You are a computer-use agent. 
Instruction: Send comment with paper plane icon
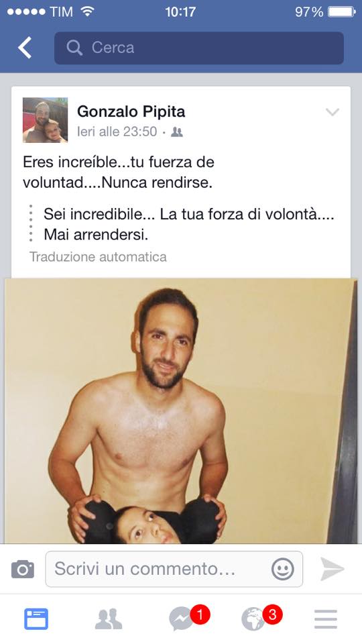[x=332, y=569]
